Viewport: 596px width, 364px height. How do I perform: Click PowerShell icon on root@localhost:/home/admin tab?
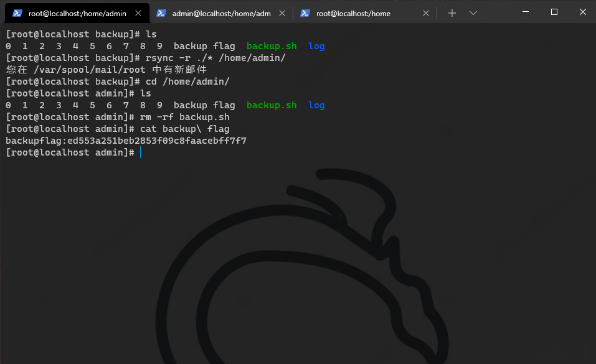[17, 13]
